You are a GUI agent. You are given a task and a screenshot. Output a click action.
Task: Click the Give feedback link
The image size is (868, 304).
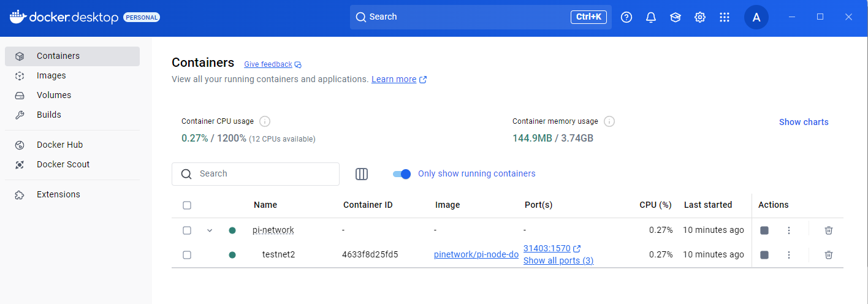click(x=268, y=64)
